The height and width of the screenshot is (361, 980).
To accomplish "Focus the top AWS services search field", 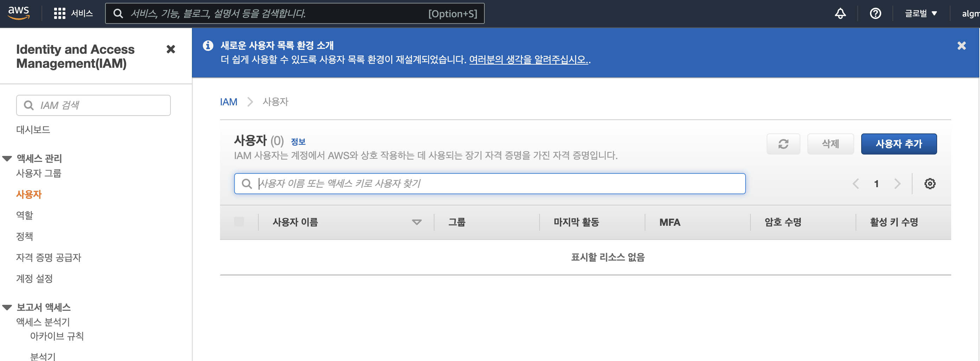I will click(295, 14).
